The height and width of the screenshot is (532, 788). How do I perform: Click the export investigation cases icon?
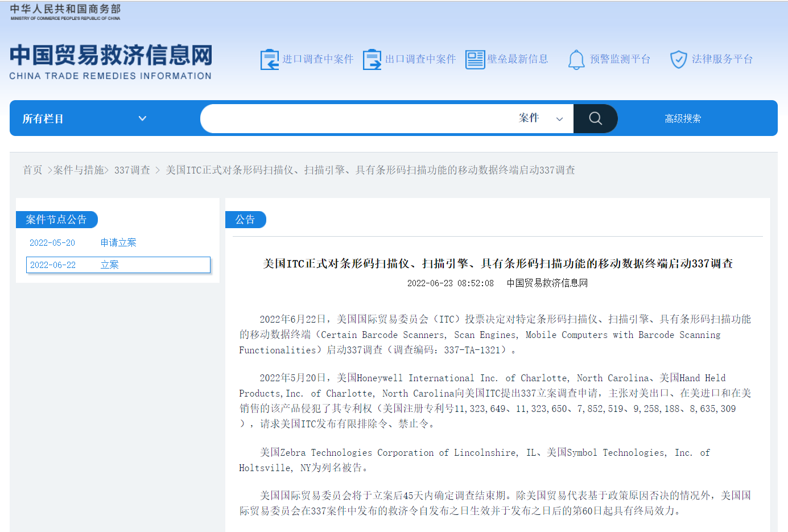372,59
